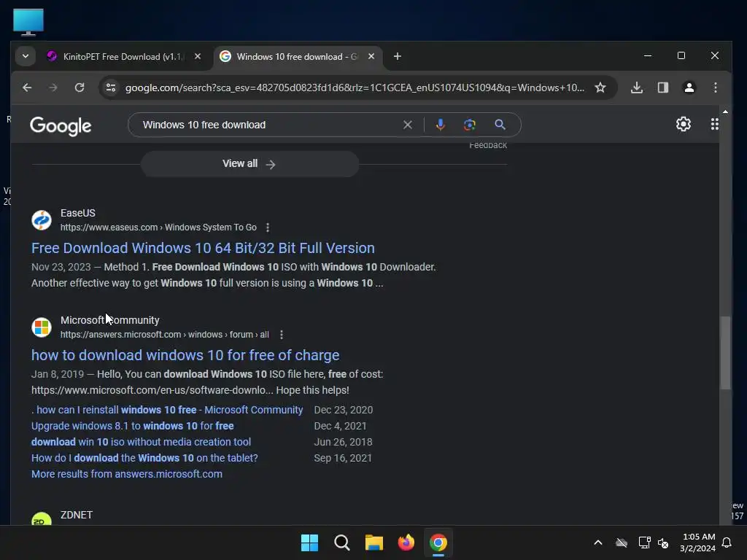Open How do I download Windows 10 on tablet link
747x560 pixels.
click(x=144, y=458)
